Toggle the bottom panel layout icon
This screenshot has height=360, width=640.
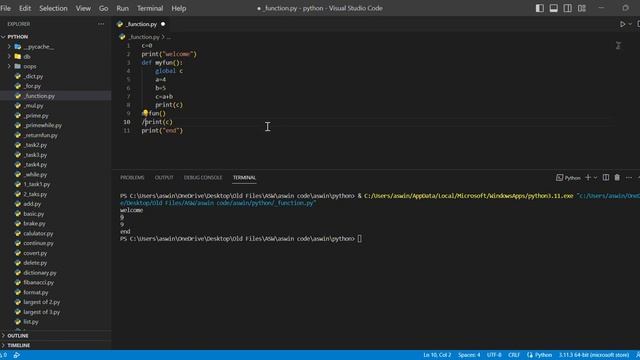(553, 8)
